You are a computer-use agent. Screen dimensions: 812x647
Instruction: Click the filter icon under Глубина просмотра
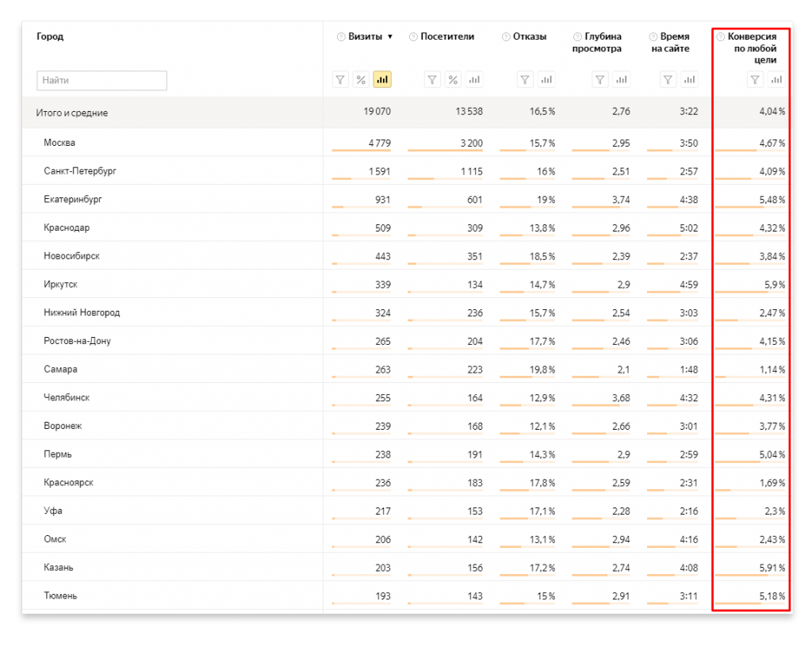tap(600, 80)
